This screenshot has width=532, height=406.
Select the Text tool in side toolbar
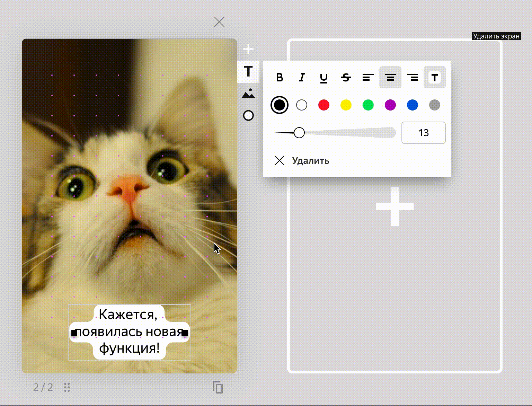point(248,71)
